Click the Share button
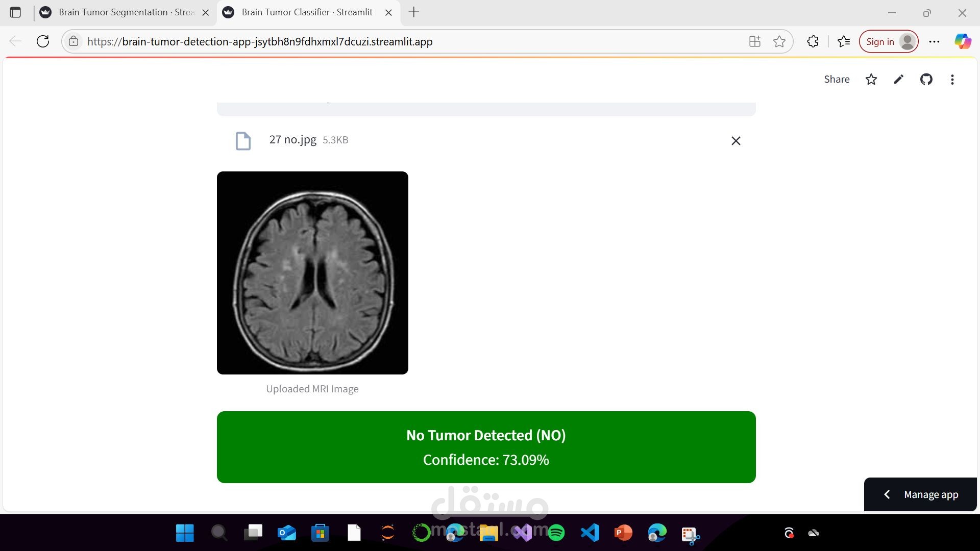This screenshot has height=551, width=980. pos(837,79)
